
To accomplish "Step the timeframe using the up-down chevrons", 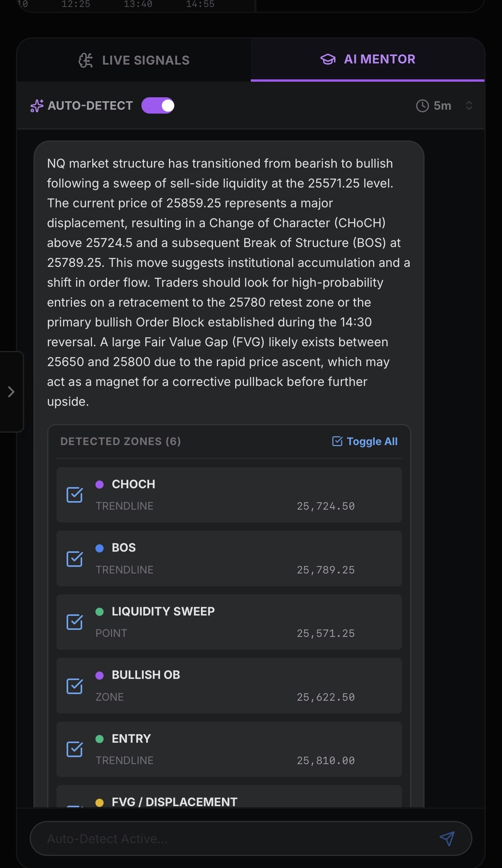I will [x=470, y=105].
